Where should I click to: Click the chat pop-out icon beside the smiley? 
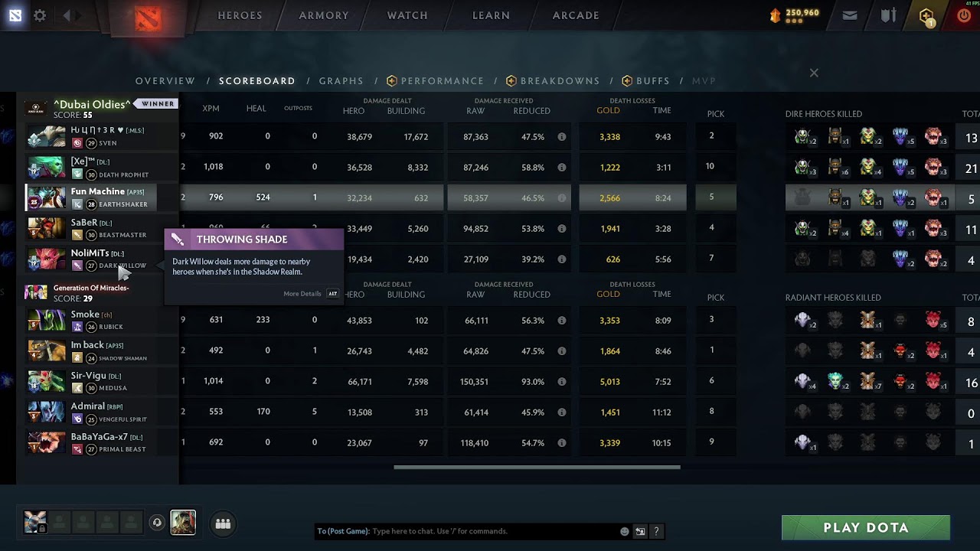tap(640, 531)
